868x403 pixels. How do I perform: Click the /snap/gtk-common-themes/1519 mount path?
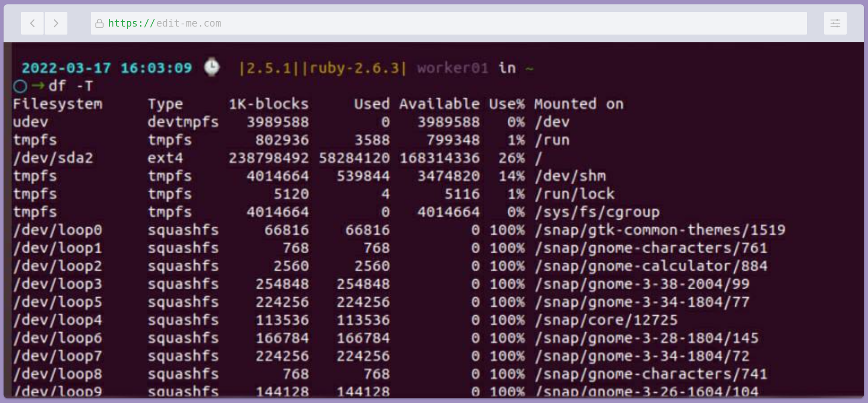click(660, 230)
